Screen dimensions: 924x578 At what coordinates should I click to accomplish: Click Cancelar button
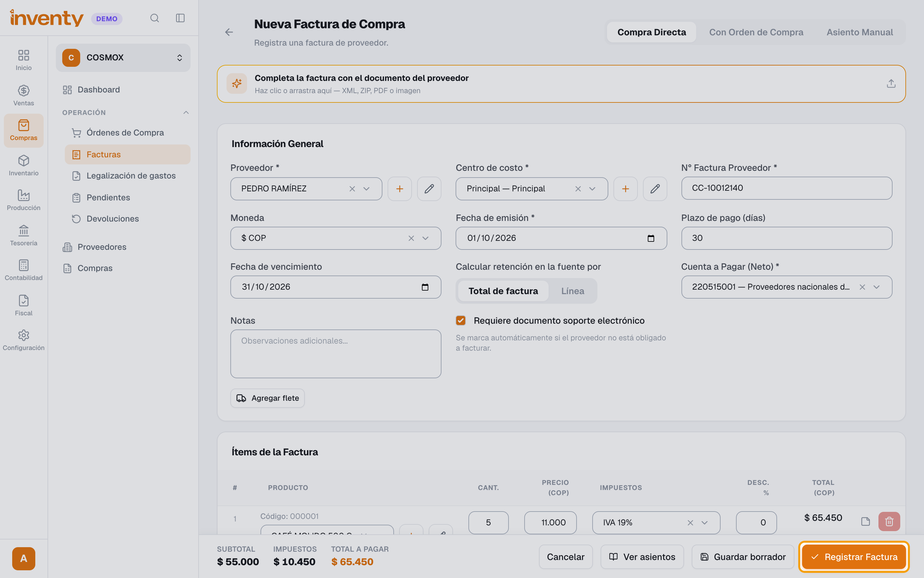click(566, 557)
